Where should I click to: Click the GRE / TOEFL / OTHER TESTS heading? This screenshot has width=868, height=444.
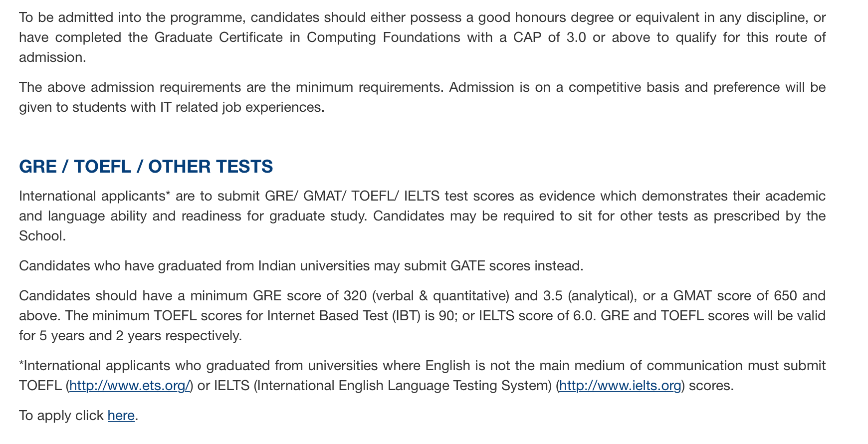pyautogui.click(x=146, y=166)
